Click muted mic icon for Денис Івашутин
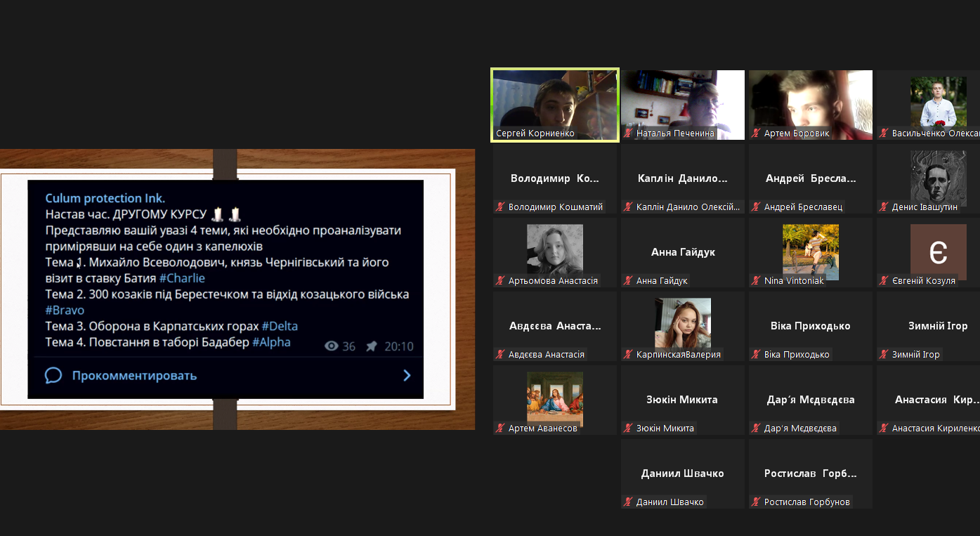This screenshot has width=980, height=536. click(x=884, y=207)
